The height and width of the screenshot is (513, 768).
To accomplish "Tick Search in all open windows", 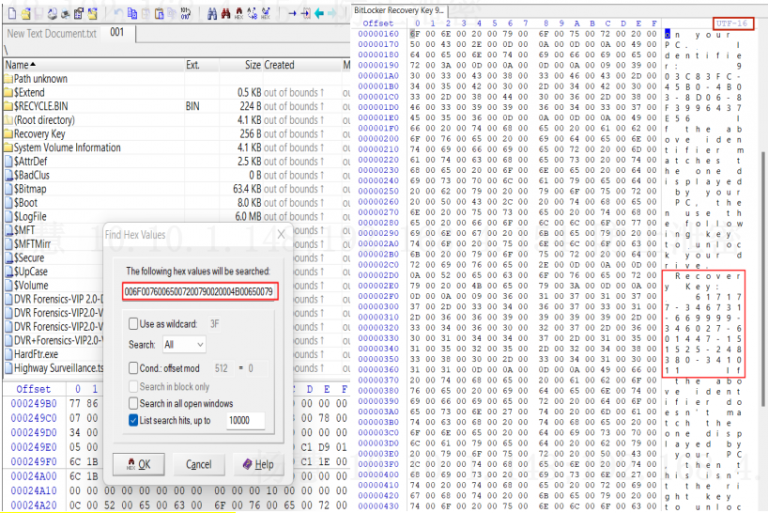I will pyautogui.click(x=133, y=403).
